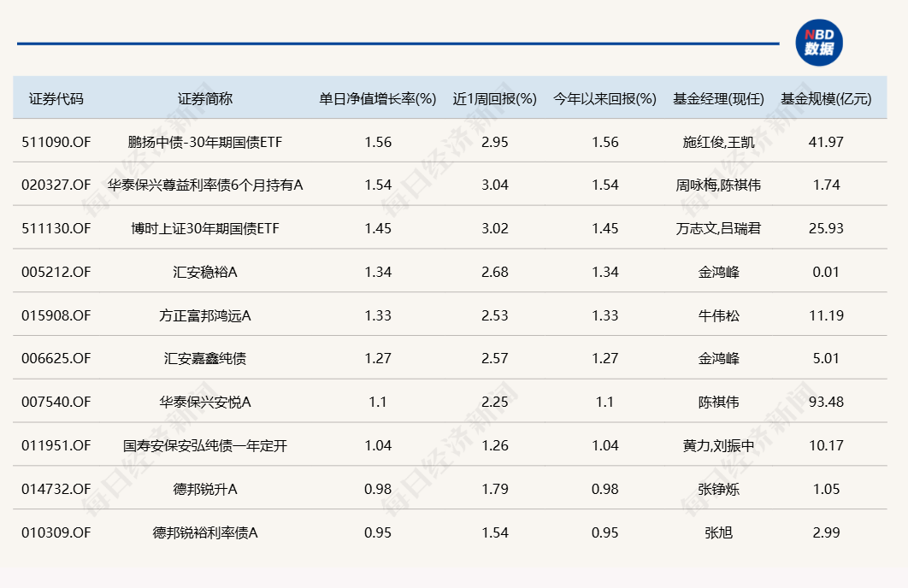The height and width of the screenshot is (588, 908).
Task: Click fund name 博时上证30年期国债ETF
Action: pos(205,228)
